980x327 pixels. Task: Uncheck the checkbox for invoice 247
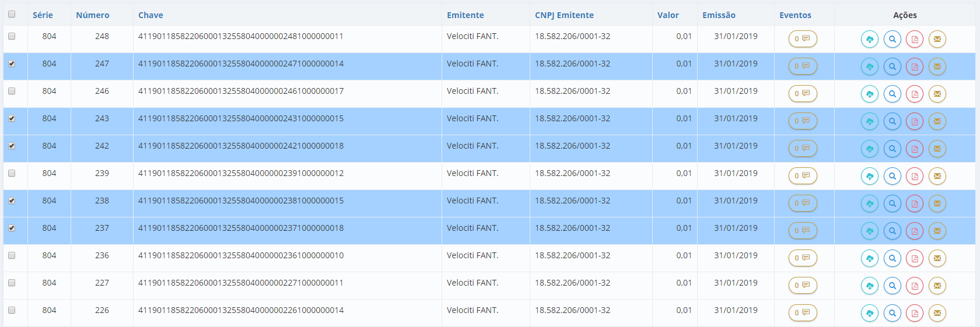tap(12, 64)
